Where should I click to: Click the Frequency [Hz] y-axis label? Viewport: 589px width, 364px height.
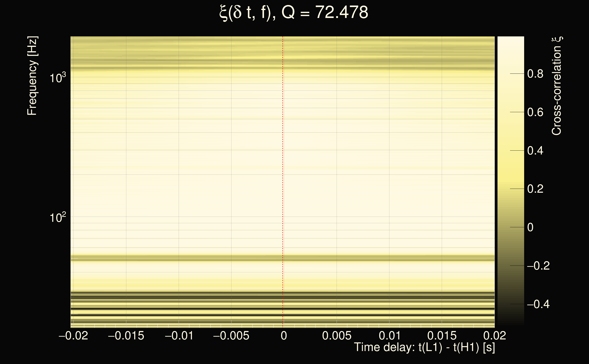point(32,76)
